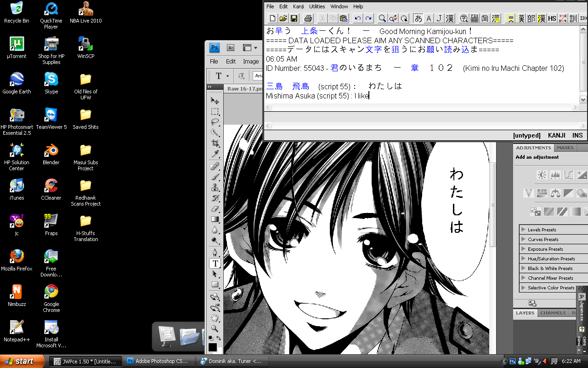The image size is (588, 368).
Task: Open Photoshop Image menu
Action: (x=251, y=61)
